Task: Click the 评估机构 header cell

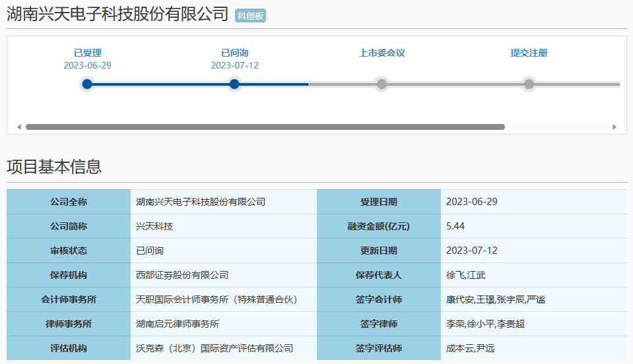Action: [69, 348]
